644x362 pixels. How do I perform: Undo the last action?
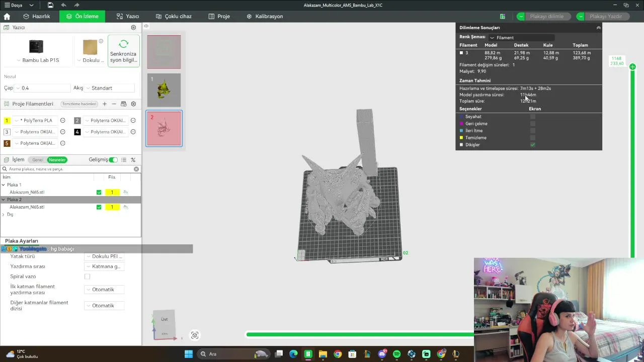tap(63, 5)
